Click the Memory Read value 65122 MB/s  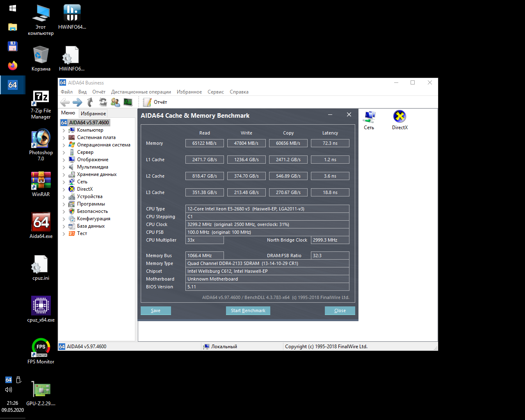[x=205, y=143]
